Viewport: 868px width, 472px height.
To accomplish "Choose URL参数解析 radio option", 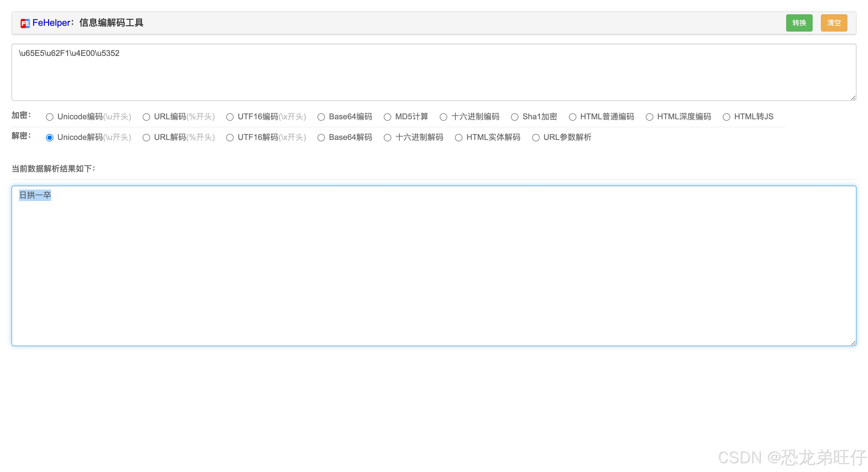I will click(536, 138).
